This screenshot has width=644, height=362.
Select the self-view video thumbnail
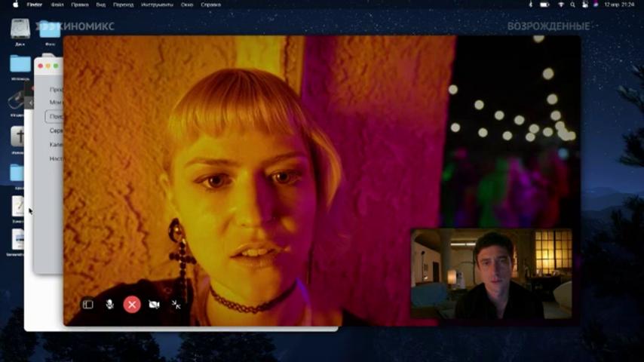491,274
